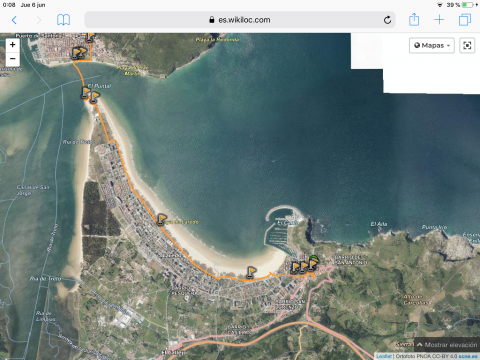
Task: Expand the Mostrar elevación panel
Action: (447, 345)
